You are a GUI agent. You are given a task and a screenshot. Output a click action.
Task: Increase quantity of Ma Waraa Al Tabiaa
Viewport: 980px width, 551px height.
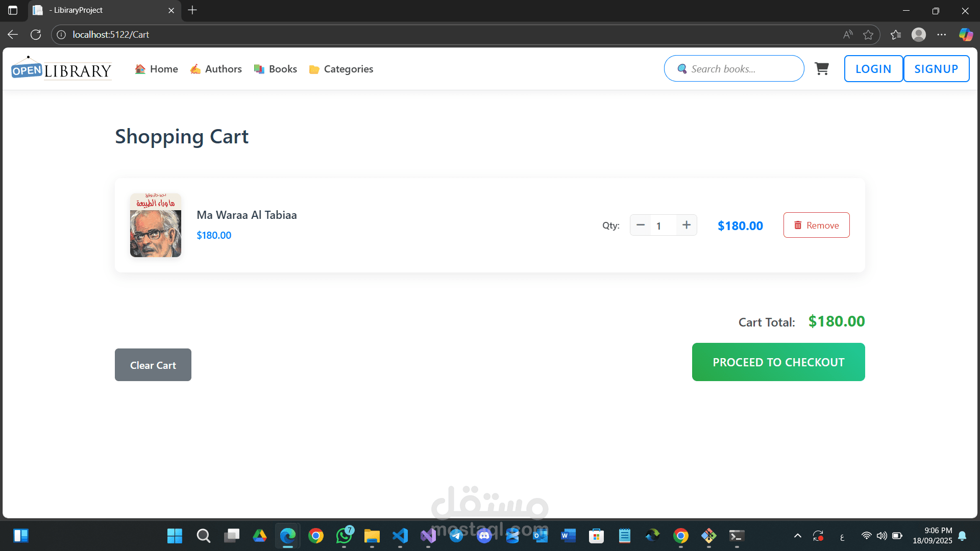pos(687,225)
